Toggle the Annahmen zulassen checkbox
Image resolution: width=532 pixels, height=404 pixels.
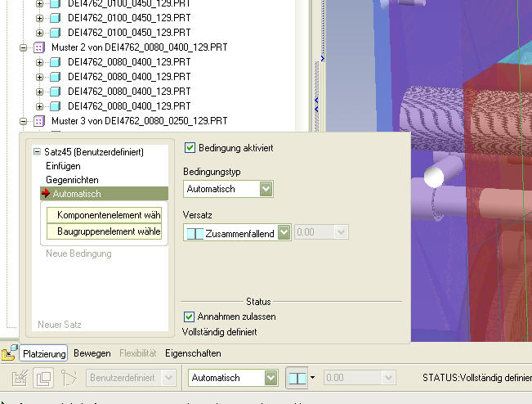pos(189,316)
